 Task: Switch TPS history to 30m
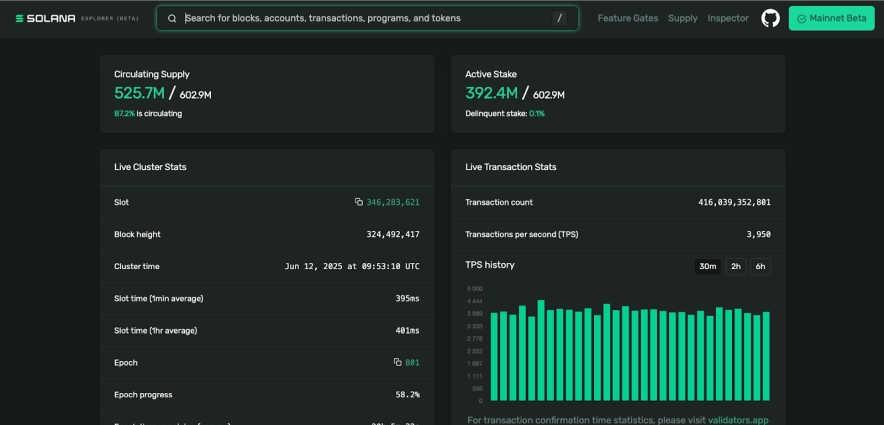click(708, 266)
